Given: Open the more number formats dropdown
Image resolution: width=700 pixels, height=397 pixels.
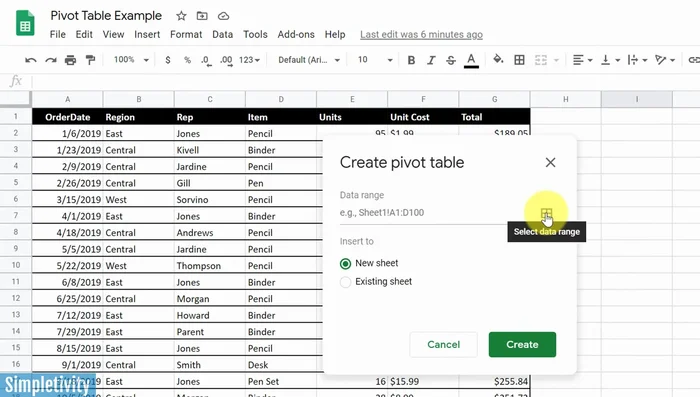Looking at the screenshot, I should click(250, 60).
